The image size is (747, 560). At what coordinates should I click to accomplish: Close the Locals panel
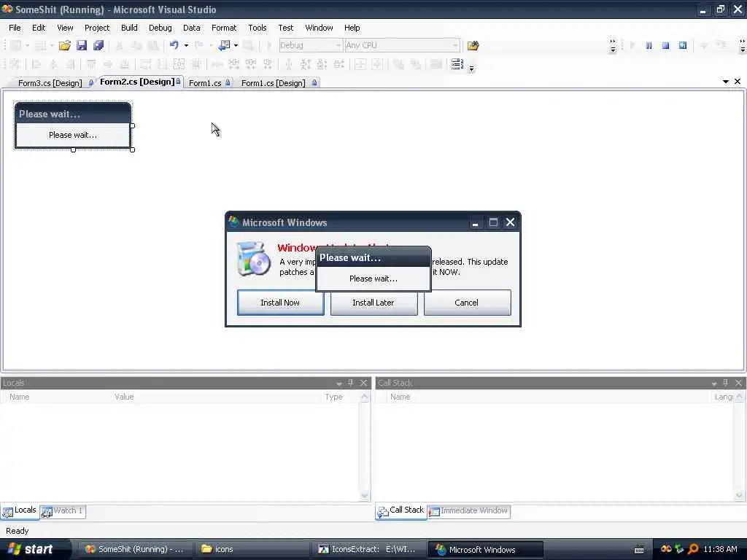click(x=363, y=383)
